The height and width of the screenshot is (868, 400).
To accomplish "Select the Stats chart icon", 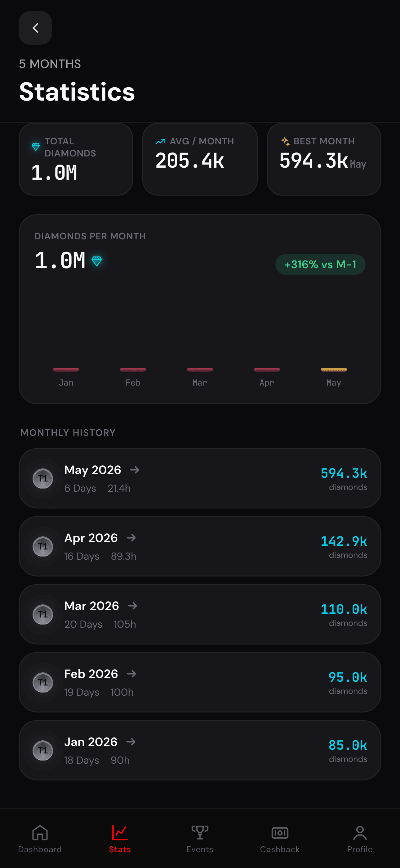I will (x=120, y=833).
